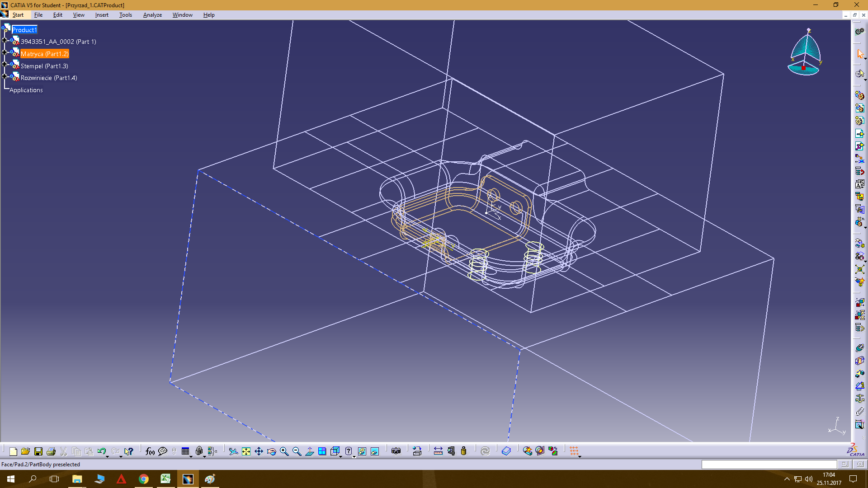Expand the Rozwiniecie (Part1.4) tree node
This screenshot has width=868, height=488.
(5, 76)
